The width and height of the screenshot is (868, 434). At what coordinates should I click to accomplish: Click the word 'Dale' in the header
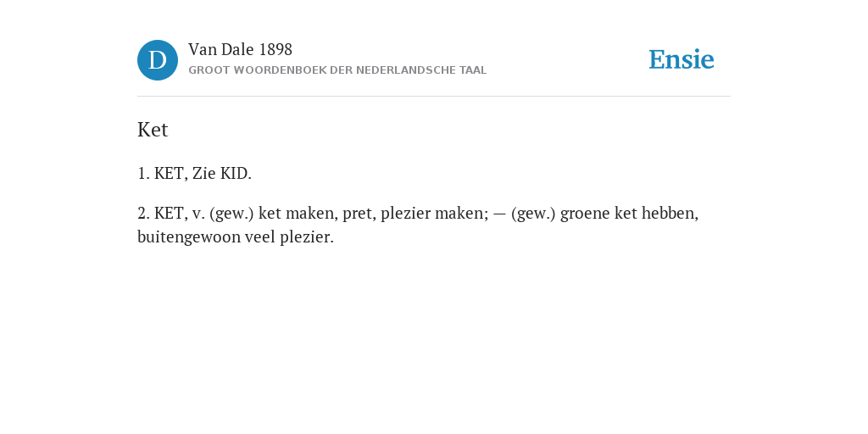237,50
